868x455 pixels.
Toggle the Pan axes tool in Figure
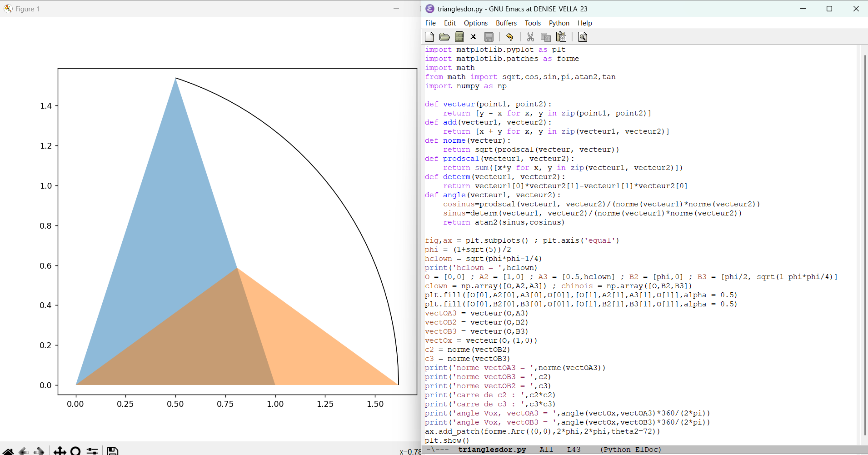pyautogui.click(x=60, y=451)
